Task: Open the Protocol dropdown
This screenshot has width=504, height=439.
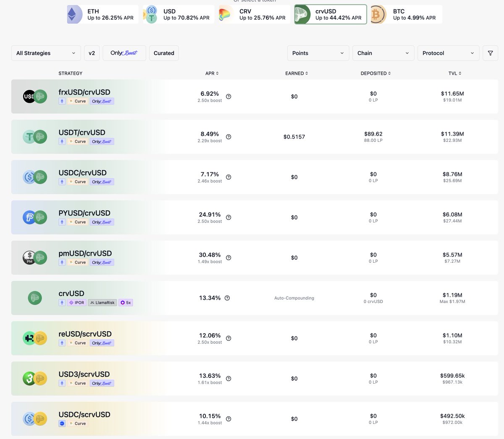Action: coord(448,53)
